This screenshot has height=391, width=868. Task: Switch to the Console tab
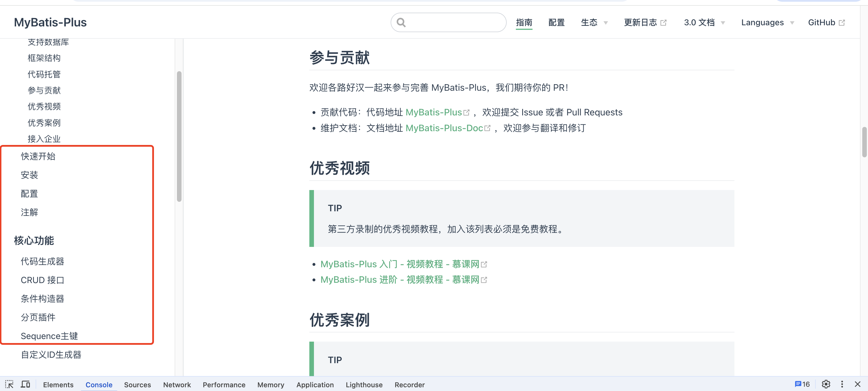click(x=99, y=385)
